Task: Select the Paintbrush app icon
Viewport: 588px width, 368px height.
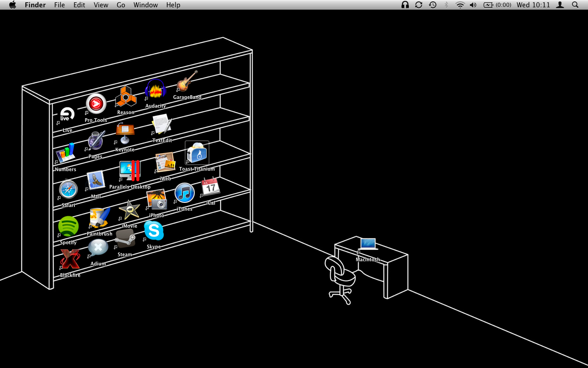Action: [x=100, y=218]
